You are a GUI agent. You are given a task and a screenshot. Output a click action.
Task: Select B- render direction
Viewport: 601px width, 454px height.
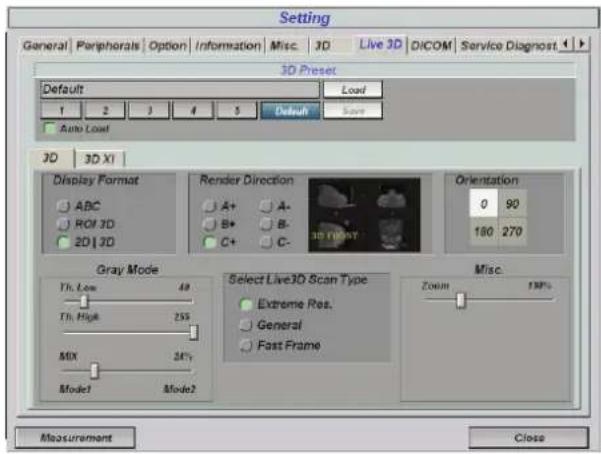tap(266, 224)
